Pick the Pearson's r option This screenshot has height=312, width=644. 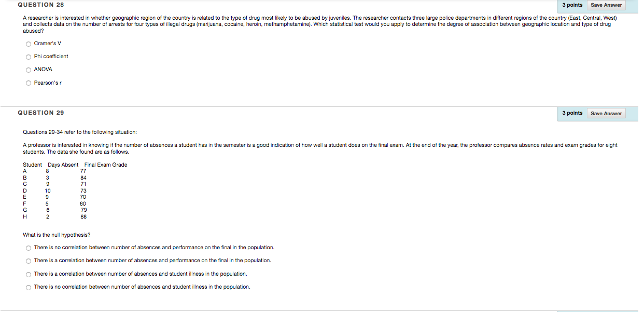tap(29, 83)
